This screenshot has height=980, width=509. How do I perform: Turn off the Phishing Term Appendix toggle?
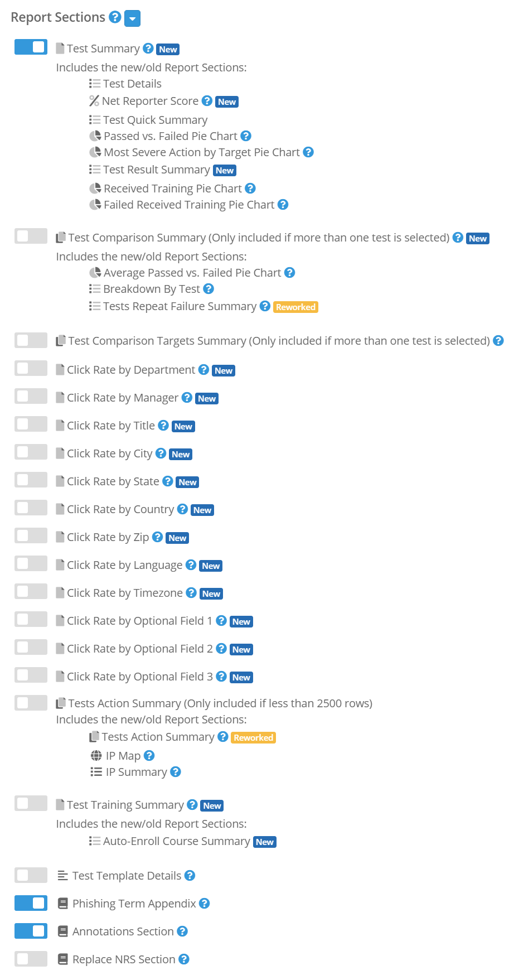pos(31,902)
